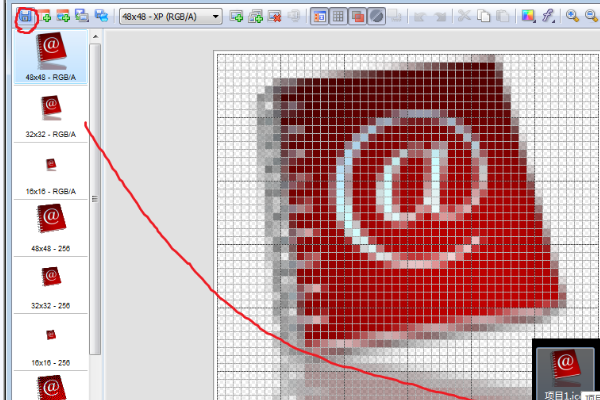
Task: Click the Save icon circled in red
Action: pos(25,16)
